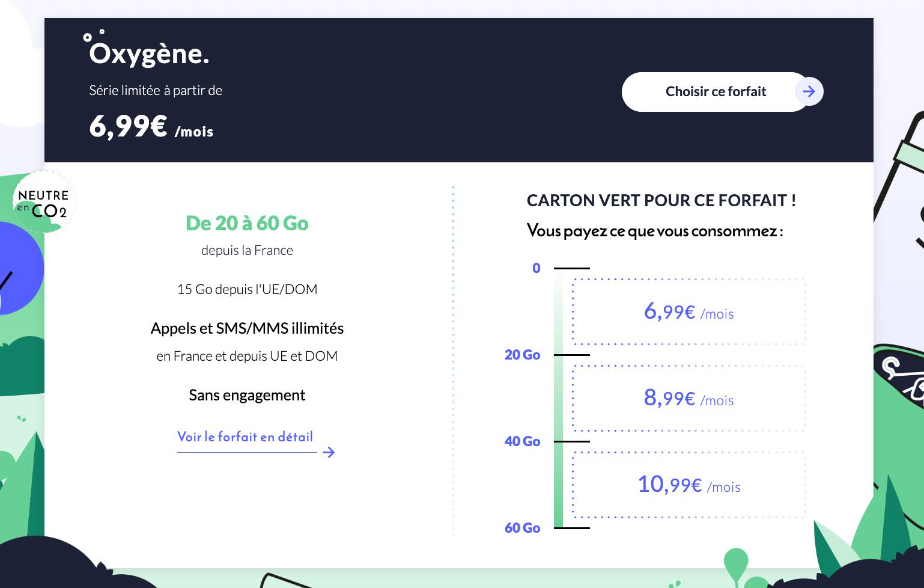Click the Oxygène logo title
The image size is (924, 588).
click(x=147, y=49)
